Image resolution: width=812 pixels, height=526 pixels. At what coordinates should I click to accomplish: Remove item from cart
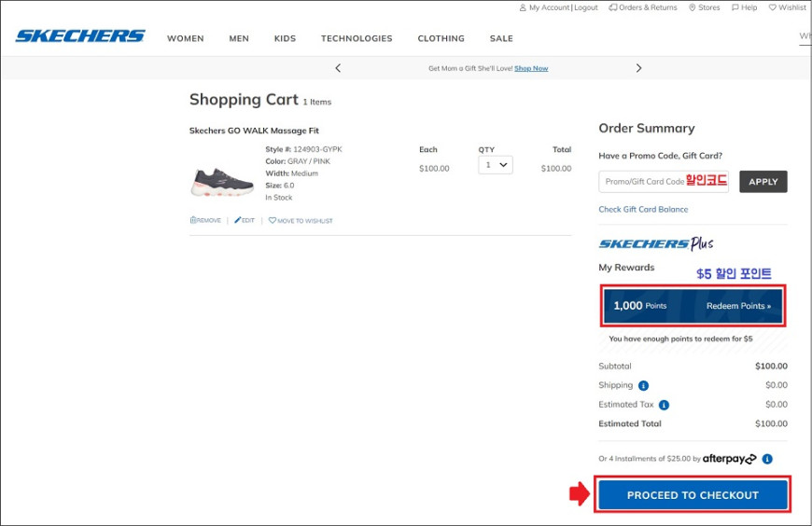coord(205,220)
